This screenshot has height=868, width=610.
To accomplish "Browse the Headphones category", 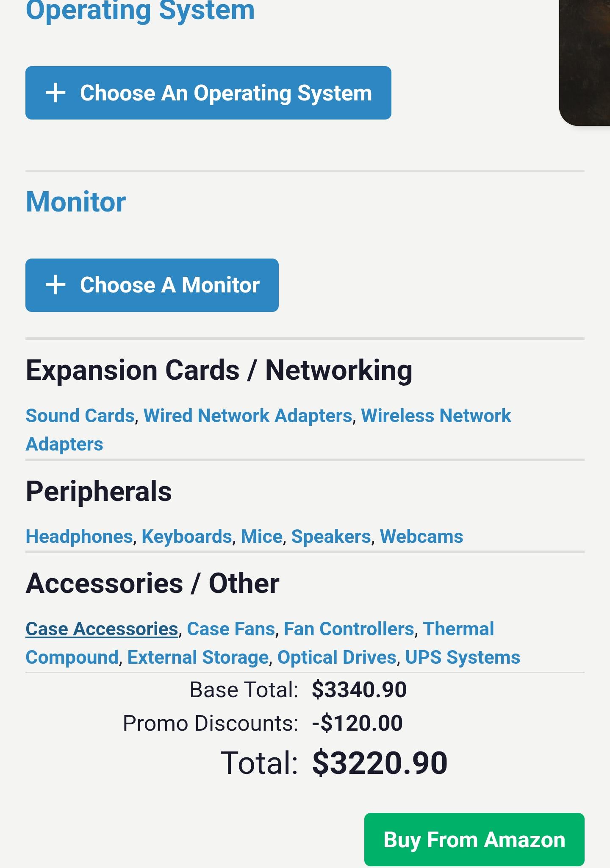I will pos(79,537).
